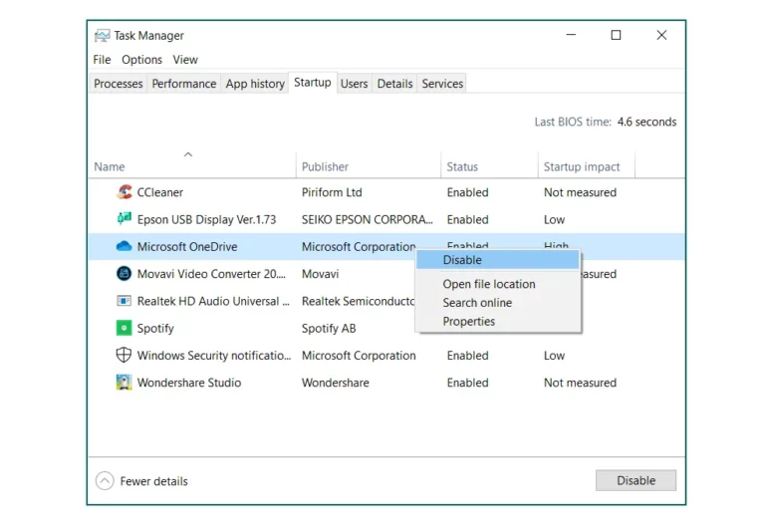Click Not measured in Wondershare row
Screen dimensions: 765x532
(x=580, y=383)
